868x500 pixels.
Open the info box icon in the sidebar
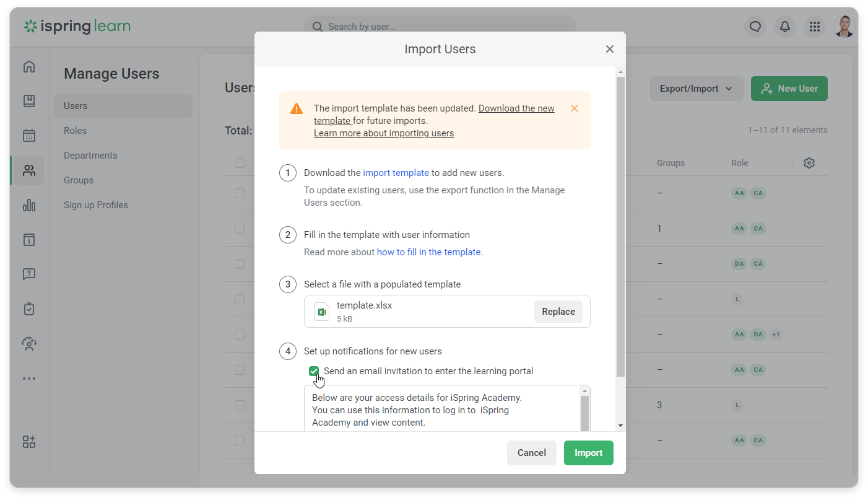[x=29, y=240]
